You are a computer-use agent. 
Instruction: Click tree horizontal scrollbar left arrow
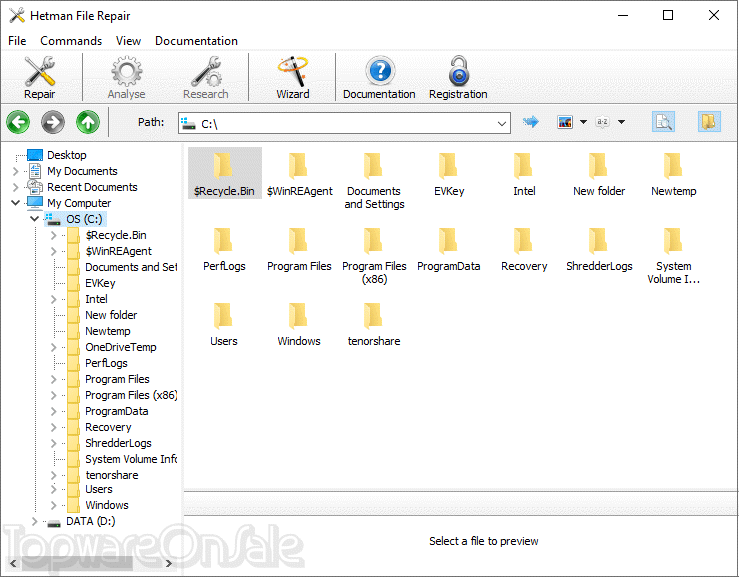tap(13, 563)
